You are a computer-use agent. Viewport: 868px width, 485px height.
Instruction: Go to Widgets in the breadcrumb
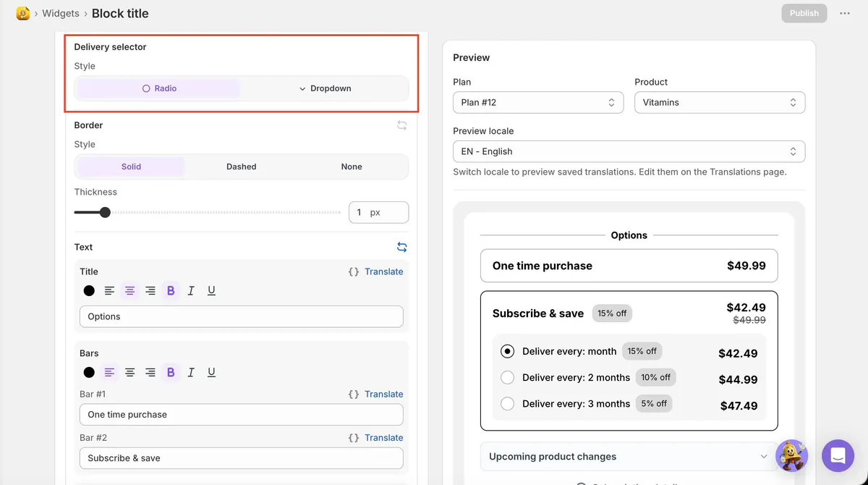click(x=61, y=13)
